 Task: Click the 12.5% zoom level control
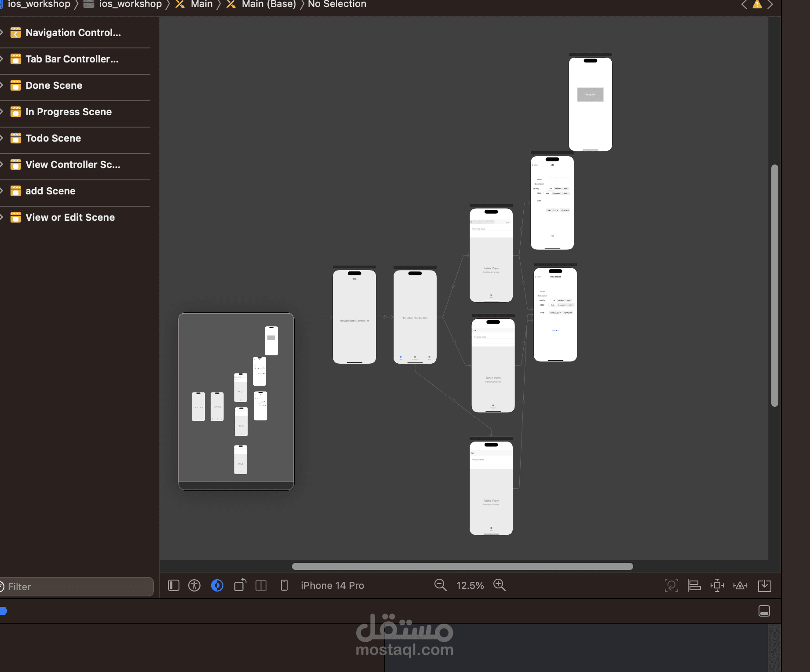point(470,585)
